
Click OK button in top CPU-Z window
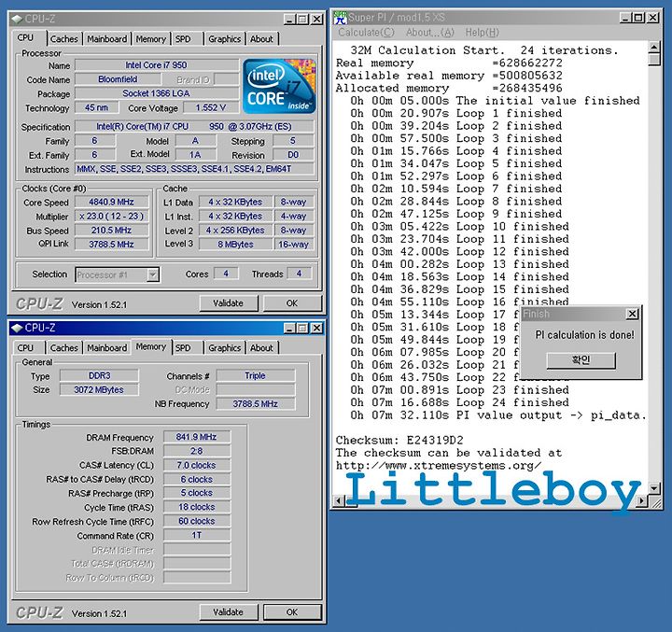point(292,303)
